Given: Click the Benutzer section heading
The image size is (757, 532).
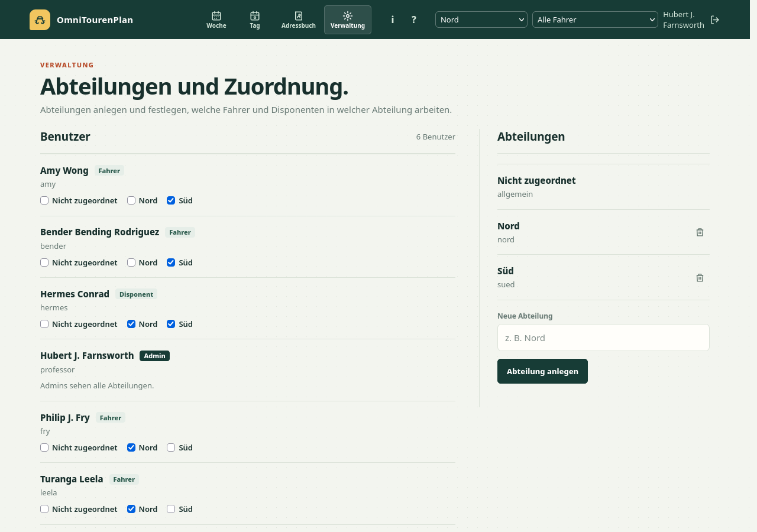Looking at the screenshot, I should click(65, 137).
